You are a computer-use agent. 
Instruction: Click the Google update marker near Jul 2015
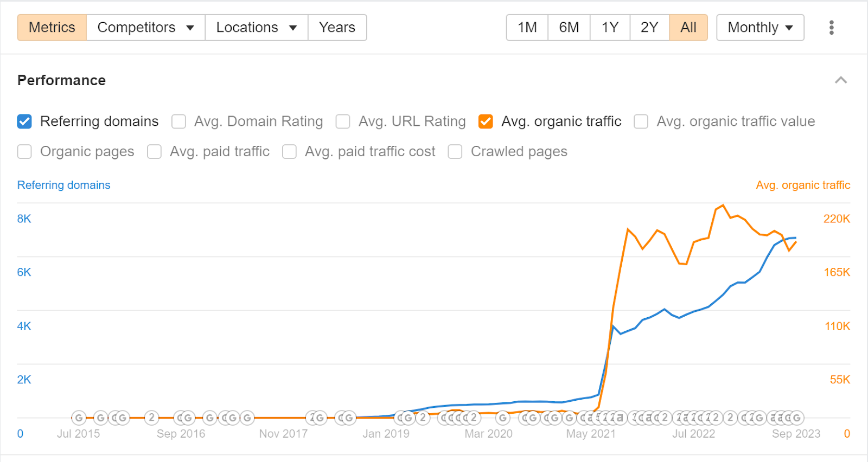point(79,418)
